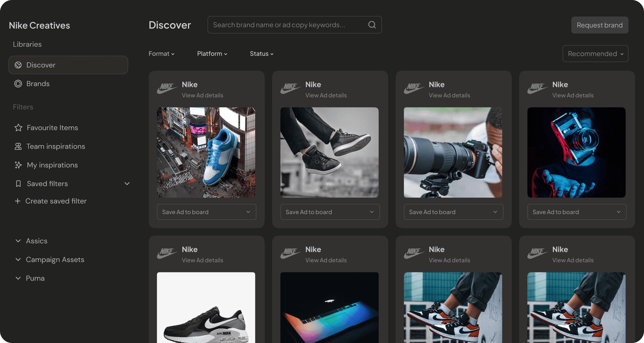Click the My inspirations sparkle icon
644x343 pixels.
point(18,165)
